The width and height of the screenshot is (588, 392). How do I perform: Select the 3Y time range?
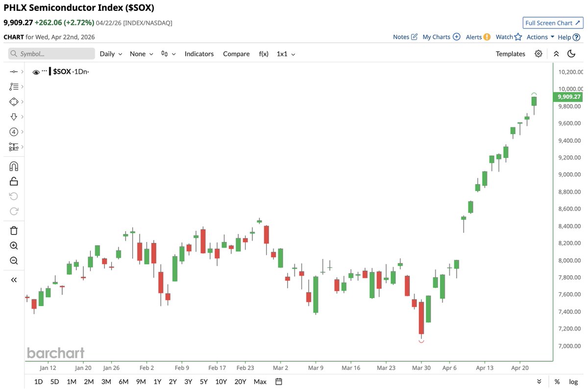188,381
